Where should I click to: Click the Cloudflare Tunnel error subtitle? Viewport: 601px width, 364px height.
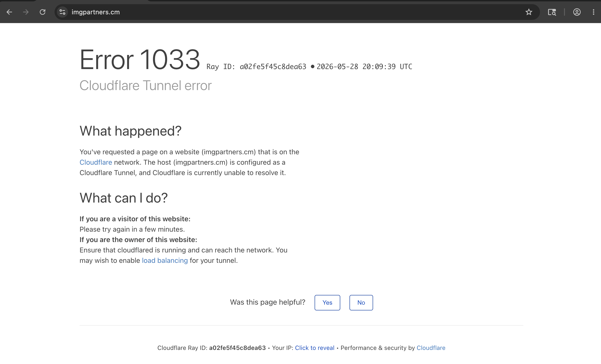click(146, 85)
